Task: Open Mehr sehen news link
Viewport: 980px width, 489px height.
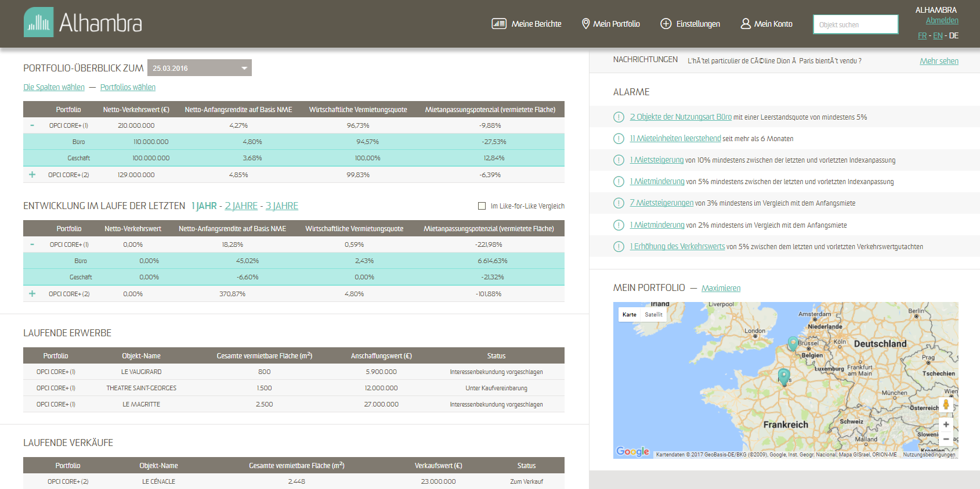Action: [938, 61]
